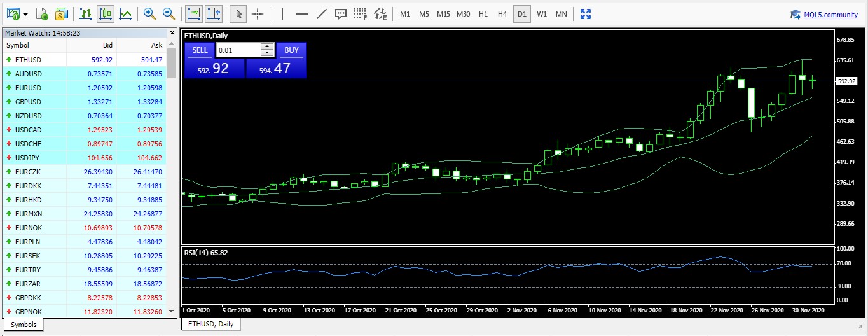
Task: Click the 594.47 buy price tile
Action: click(x=276, y=68)
